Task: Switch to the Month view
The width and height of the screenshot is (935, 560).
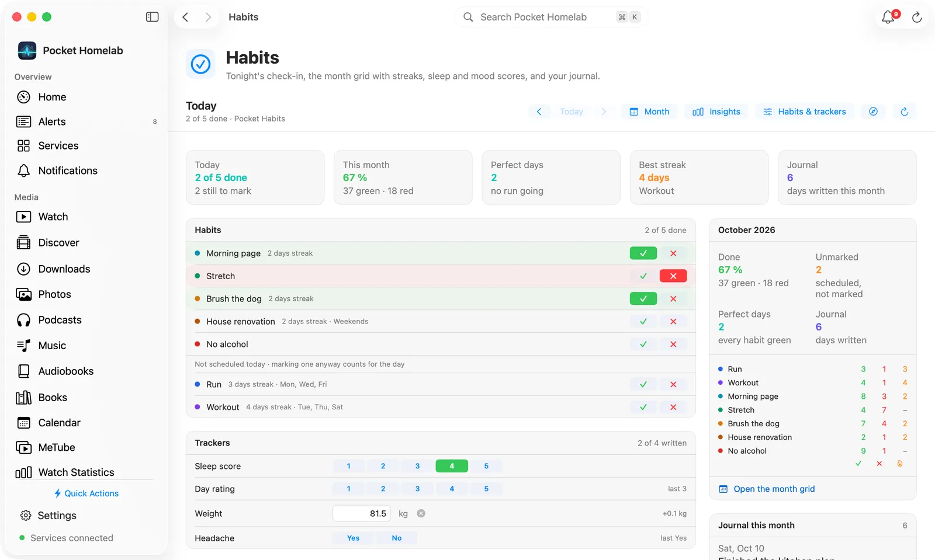Action: coord(649,112)
